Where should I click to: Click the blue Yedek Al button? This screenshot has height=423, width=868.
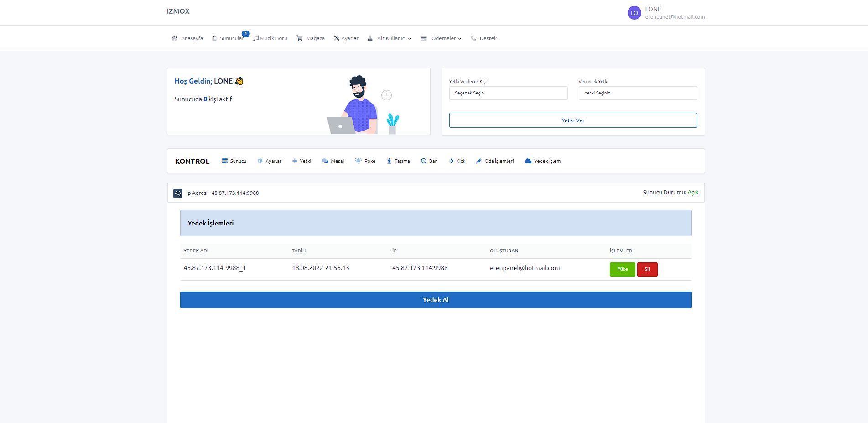pos(436,300)
